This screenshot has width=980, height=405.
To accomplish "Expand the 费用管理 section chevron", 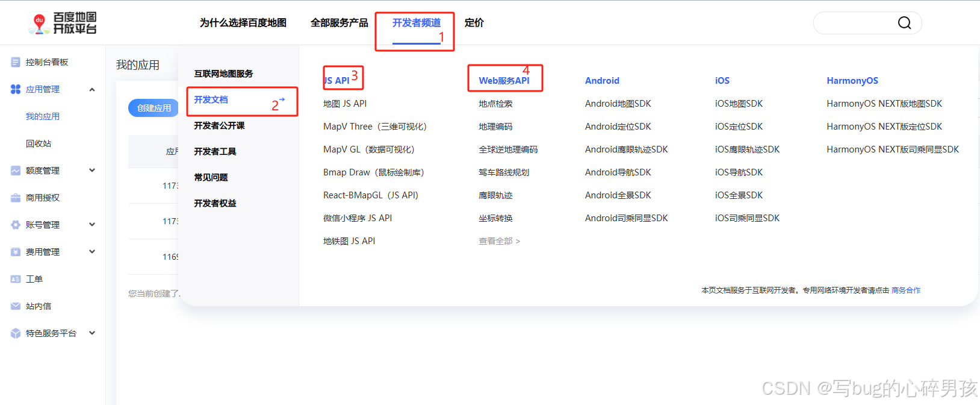I will point(92,252).
